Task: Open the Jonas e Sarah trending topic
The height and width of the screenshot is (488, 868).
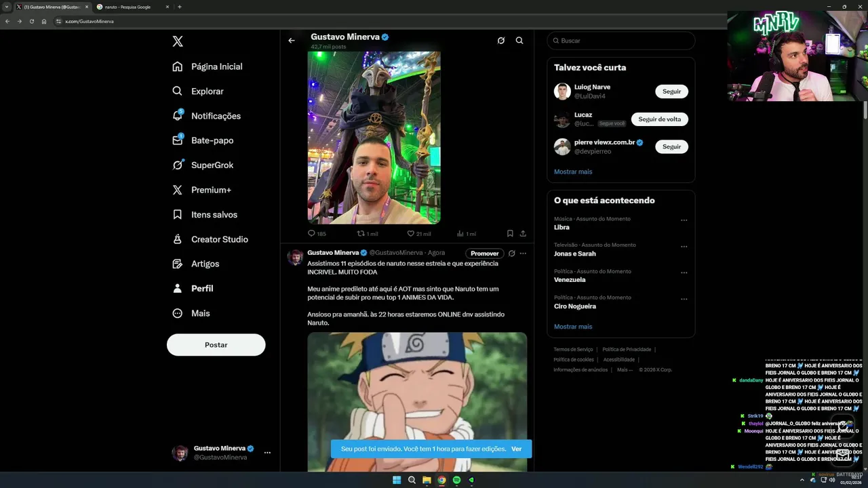Action: [x=575, y=253]
